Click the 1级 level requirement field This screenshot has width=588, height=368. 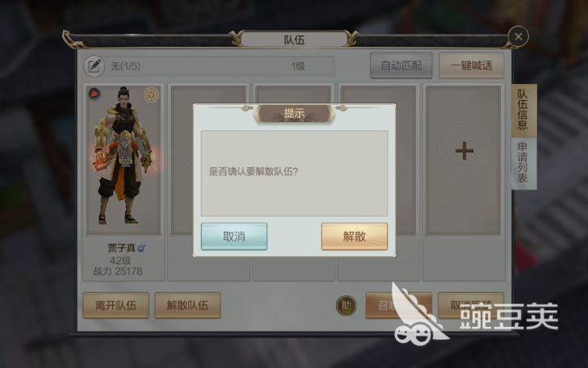coord(298,66)
